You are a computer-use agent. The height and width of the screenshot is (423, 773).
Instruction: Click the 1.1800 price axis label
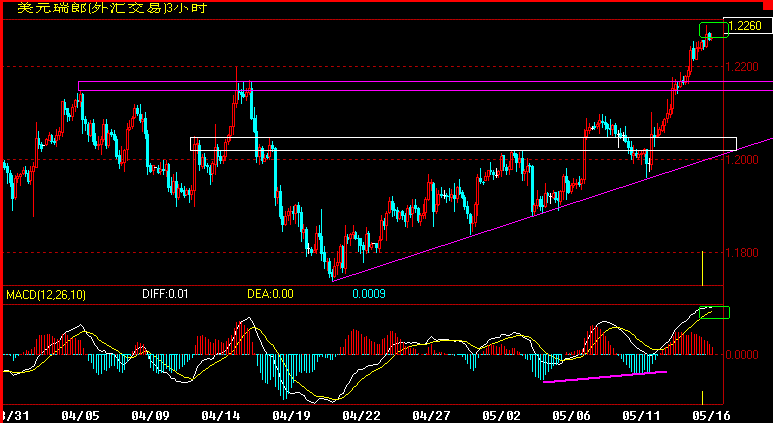tap(742, 253)
